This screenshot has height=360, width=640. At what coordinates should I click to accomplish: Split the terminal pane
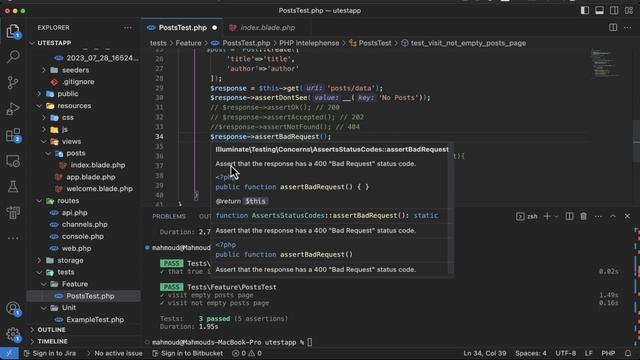(x=569, y=216)
